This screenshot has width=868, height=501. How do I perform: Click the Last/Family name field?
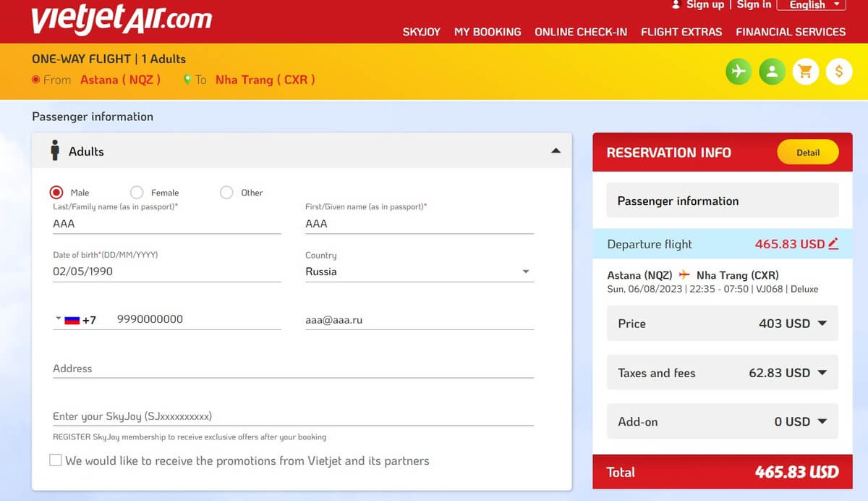[x=167, y=224]
